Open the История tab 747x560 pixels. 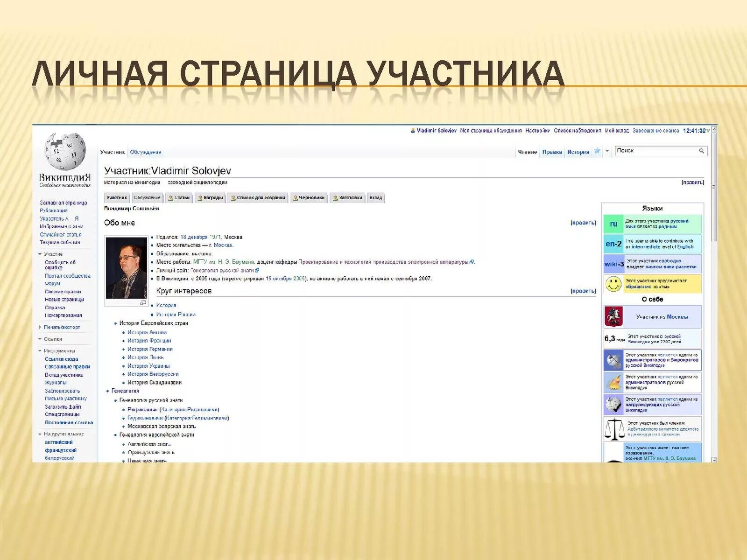click(578, 152)
